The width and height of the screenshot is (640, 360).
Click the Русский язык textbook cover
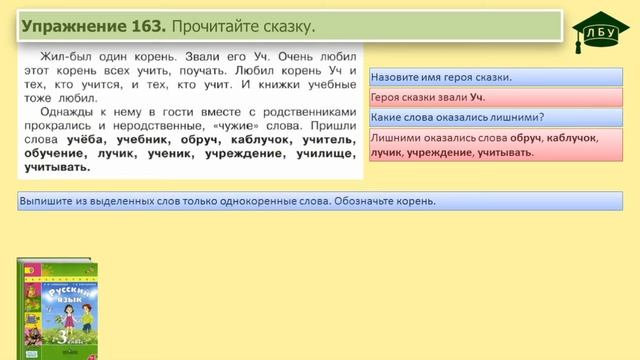tap(57, 309)
